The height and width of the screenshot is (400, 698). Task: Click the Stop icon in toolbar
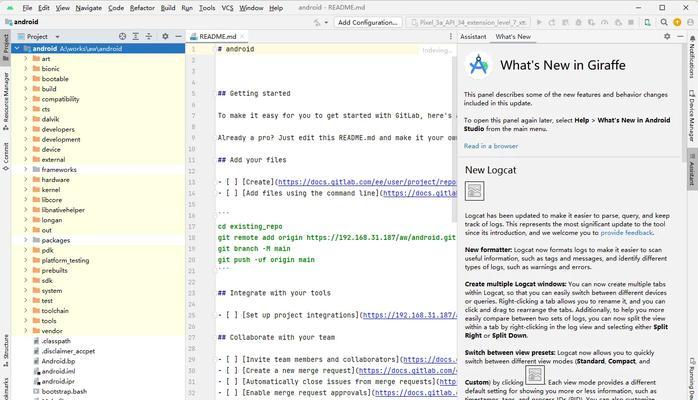click(631, 22)
